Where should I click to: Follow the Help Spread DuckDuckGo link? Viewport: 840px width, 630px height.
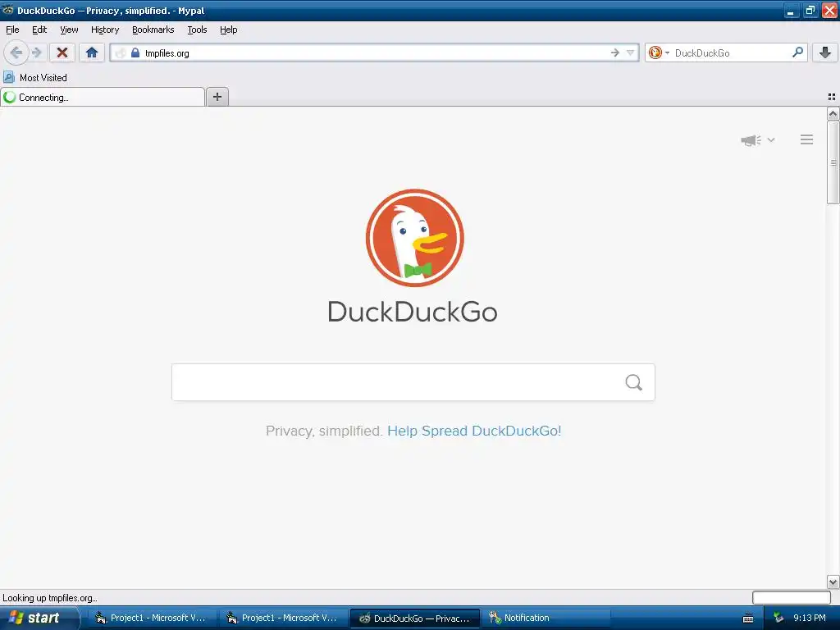474,431
